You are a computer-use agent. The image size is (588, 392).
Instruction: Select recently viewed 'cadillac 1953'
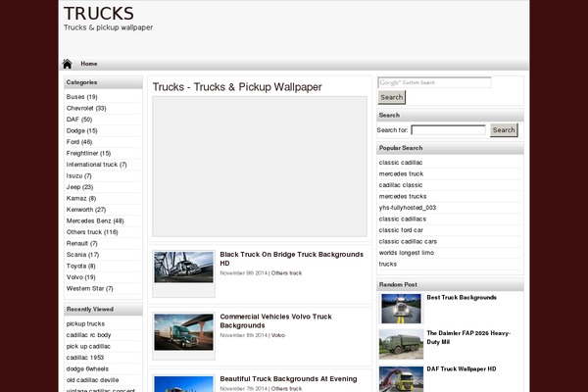[x=84, y=358]
